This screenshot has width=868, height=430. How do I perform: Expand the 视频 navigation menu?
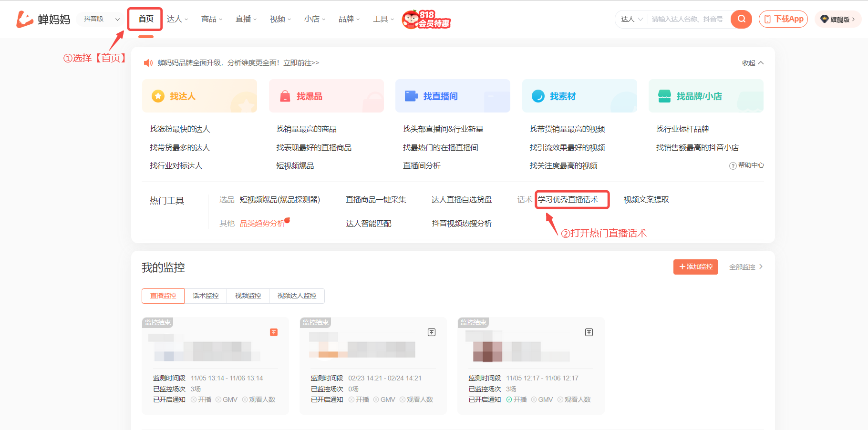280,19
